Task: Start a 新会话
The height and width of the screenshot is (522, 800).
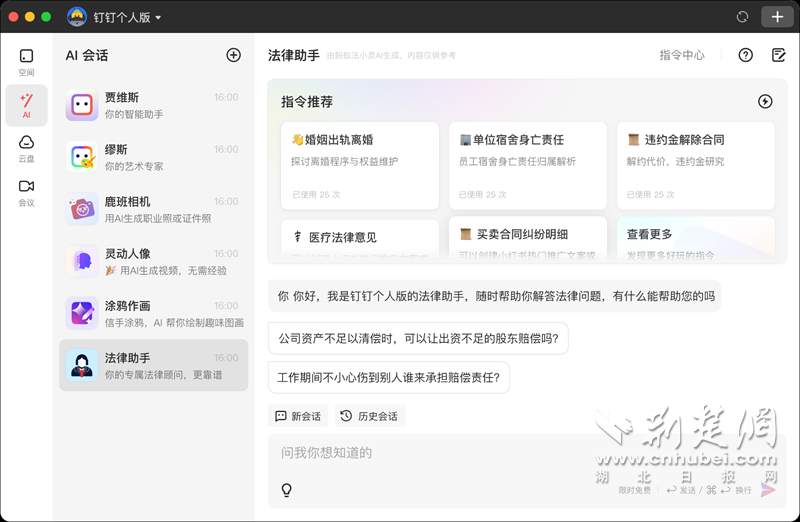Action: click(x=298, y=416)
